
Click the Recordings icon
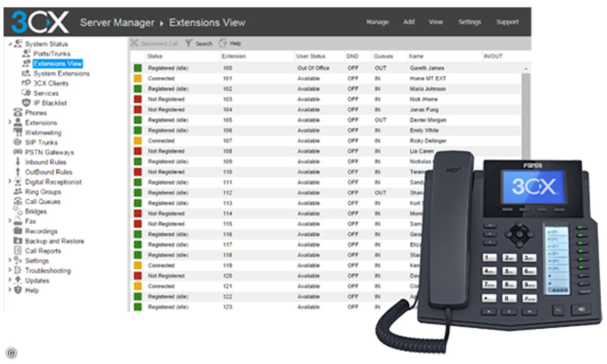18,231
